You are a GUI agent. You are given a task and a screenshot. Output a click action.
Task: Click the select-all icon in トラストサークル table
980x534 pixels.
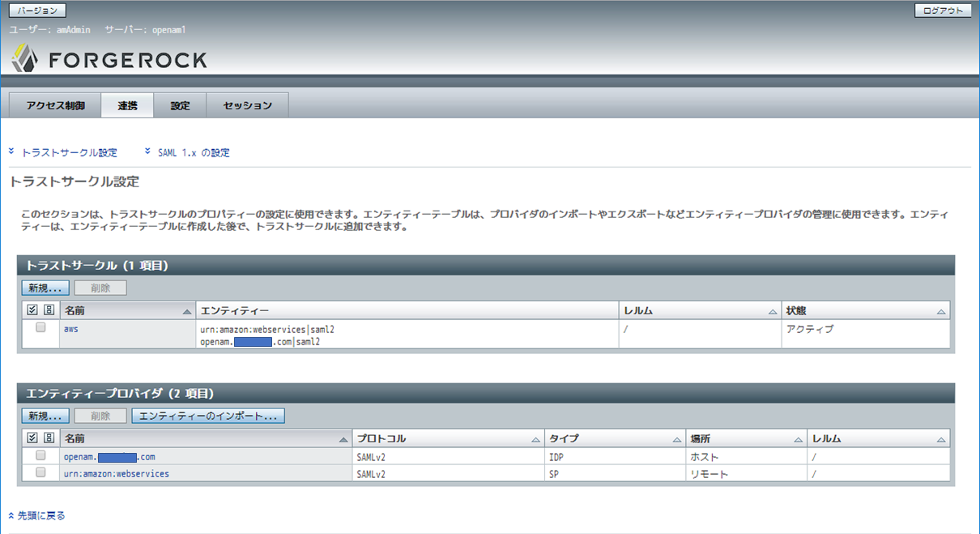click(30, 310)
